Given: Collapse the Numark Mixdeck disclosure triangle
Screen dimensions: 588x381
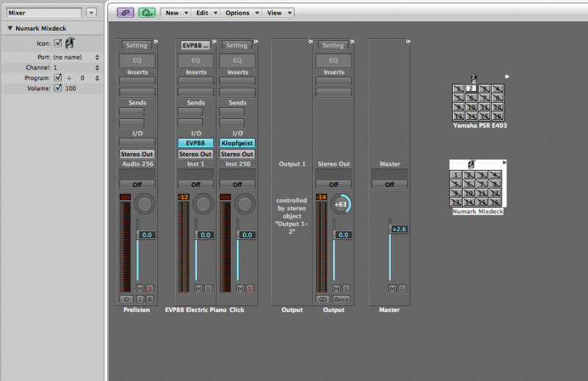Looking at the screenshot, I should click(x=10, y=28).
